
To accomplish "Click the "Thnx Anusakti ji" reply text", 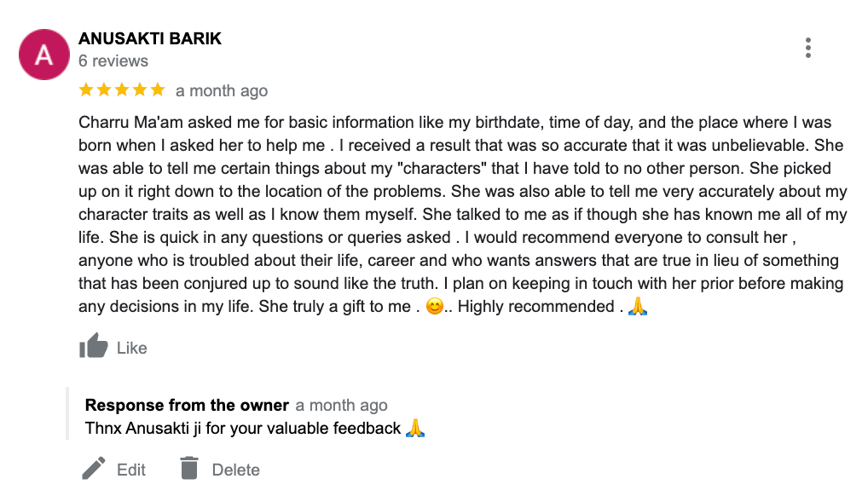I will pos(243,428).
